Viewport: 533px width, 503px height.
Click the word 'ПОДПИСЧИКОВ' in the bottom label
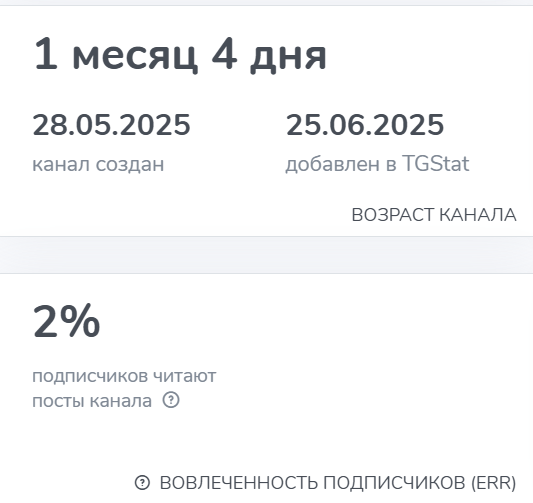click(394, 483)
